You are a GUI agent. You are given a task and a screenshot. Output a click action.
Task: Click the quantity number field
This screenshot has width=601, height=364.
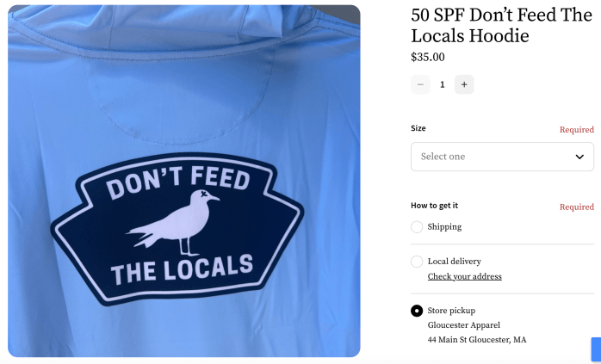click(443, 84)
